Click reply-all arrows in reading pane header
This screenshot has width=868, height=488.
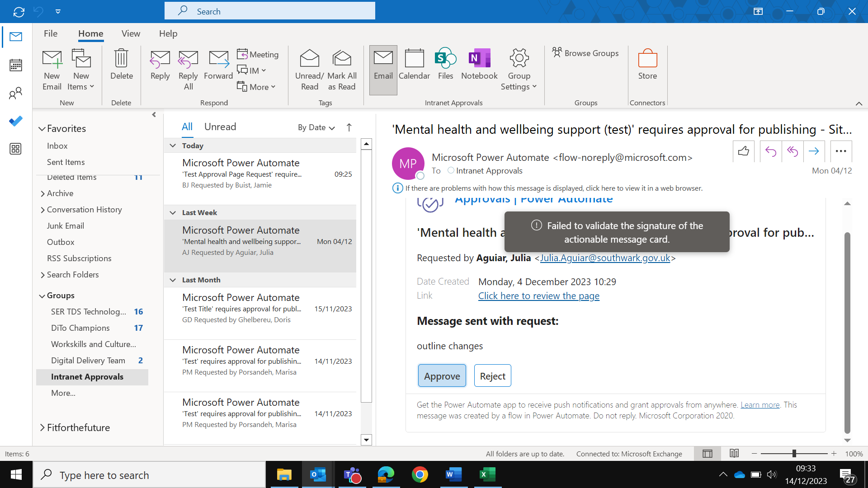coord(793,151)
